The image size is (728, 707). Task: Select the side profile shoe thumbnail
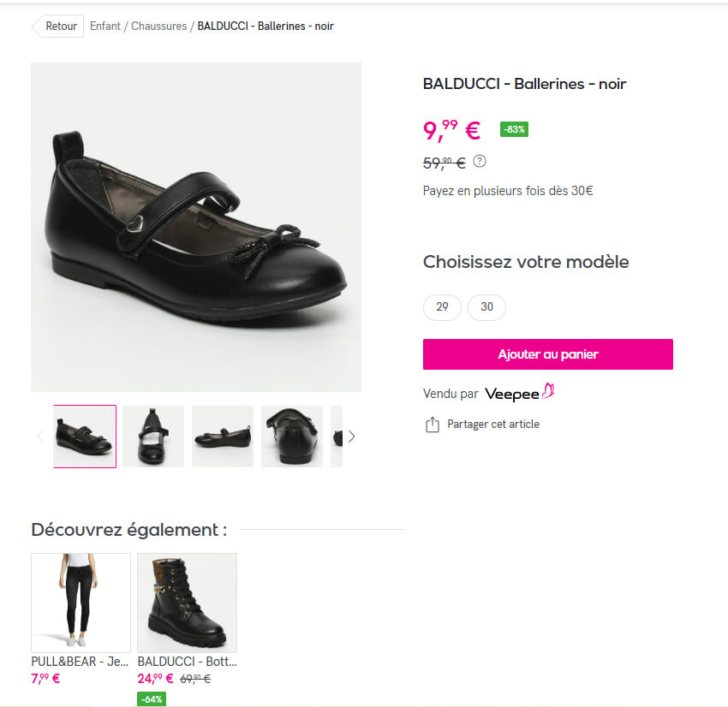(x=223, y=437)
